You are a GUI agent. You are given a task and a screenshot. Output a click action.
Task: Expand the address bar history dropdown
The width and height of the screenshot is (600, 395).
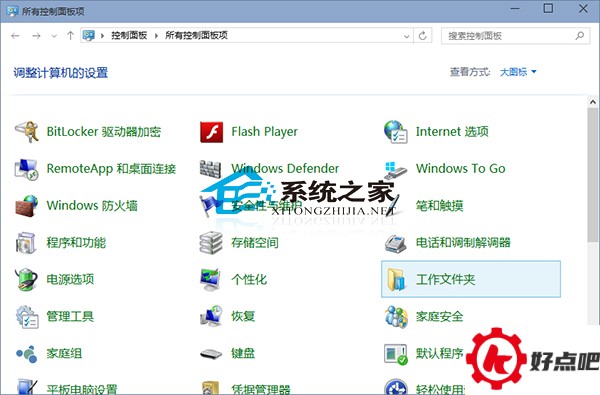[406, 36]
